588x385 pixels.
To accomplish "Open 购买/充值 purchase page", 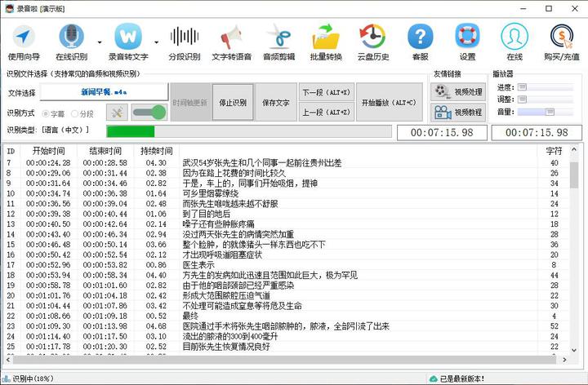I will pyautogui.click(x=562, y=42).
